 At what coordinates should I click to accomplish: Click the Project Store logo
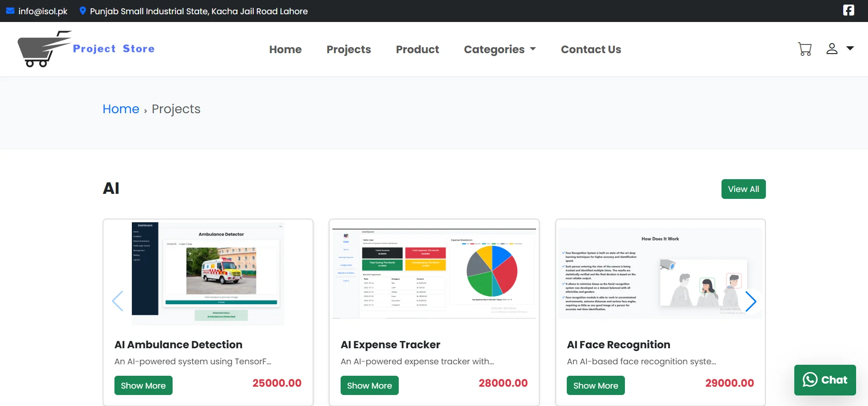pyautogui.click(x=86, y=49)
